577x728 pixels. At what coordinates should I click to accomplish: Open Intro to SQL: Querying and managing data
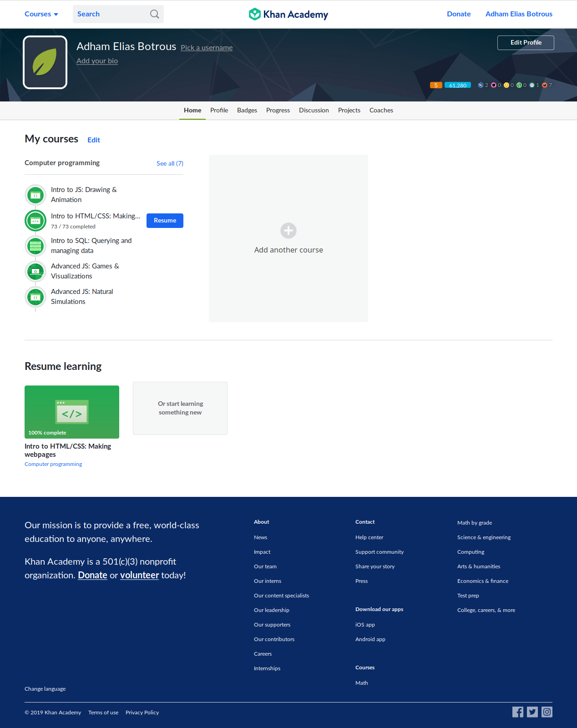[91, 246]
